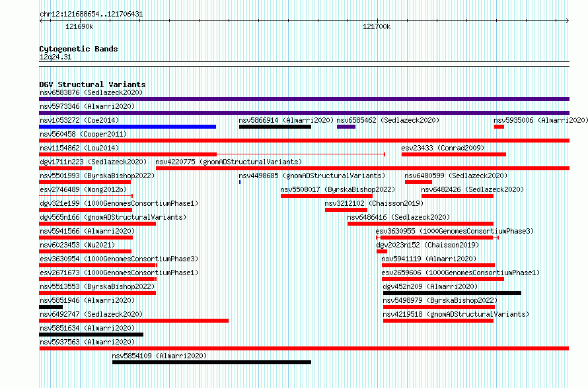
Task: Open variant nsv5973346 (Almarri2020) label
Action: pyautogui.click(x=87, y=106)
